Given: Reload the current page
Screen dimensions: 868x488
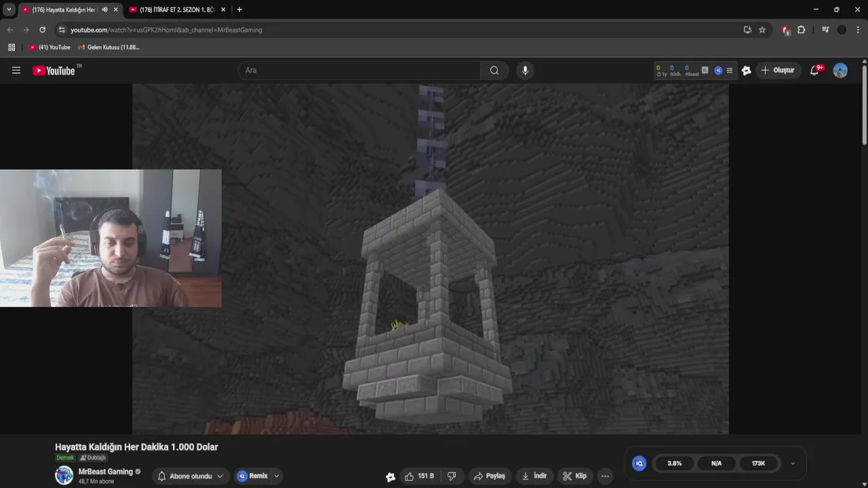Looking at the screenshot, I should pyautogui.click(x=42, y=30).
